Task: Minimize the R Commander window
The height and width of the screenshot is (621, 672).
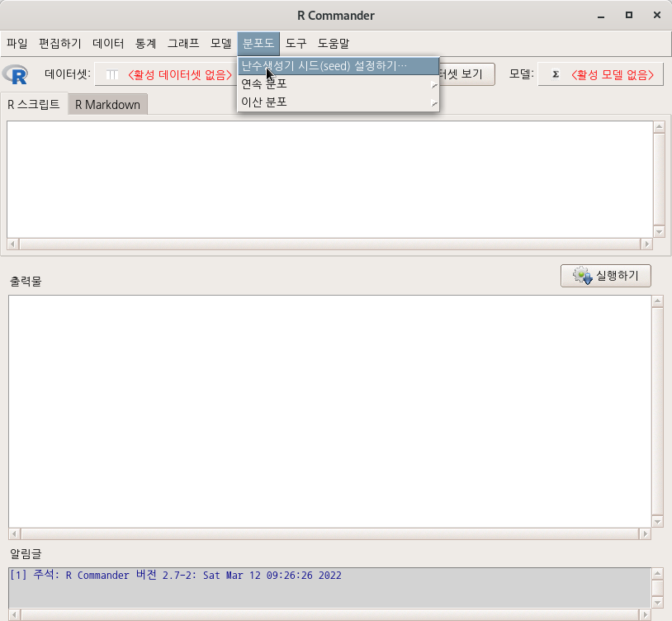Action: tap(601, 16)
